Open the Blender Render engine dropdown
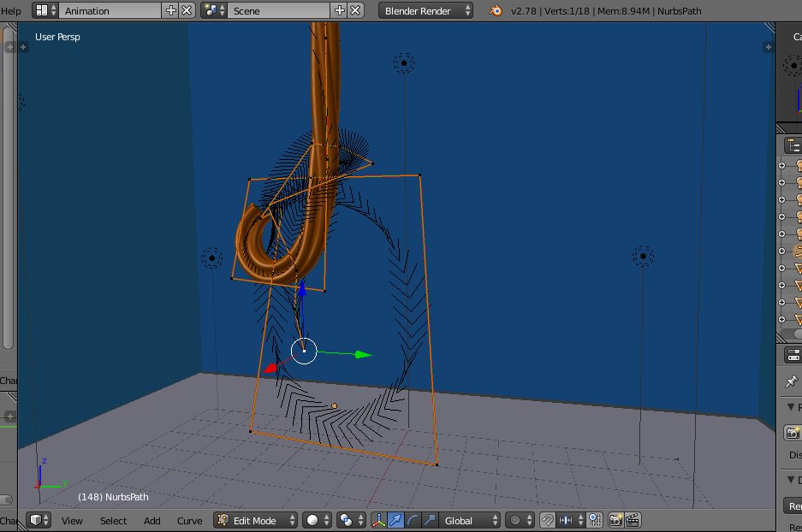The height and width of the screenshot is (532, 802). [425, 11]
